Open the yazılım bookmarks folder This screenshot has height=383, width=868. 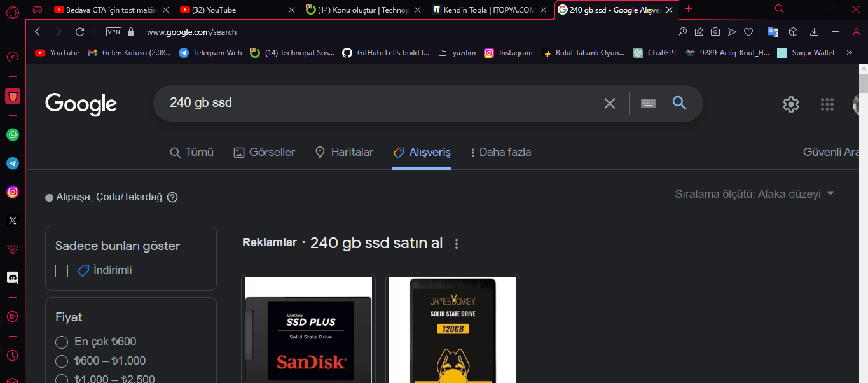click(457, 53)
